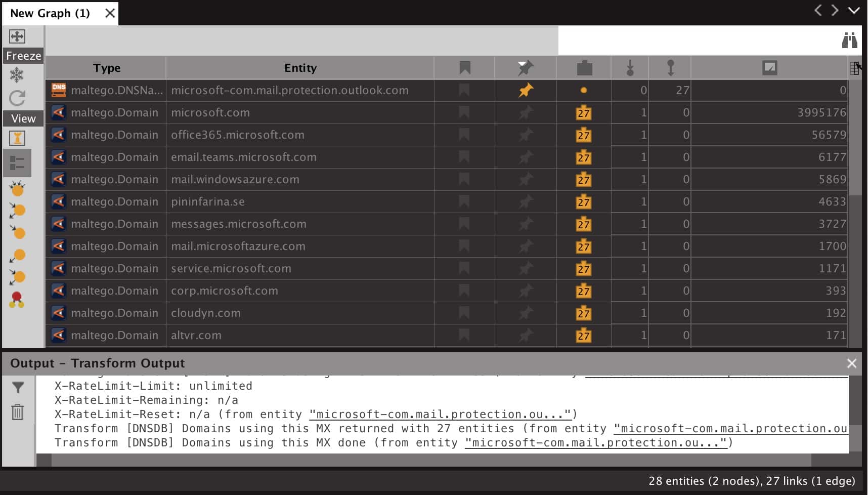The height and width of the screenshot is (495, 868).
Task: Click the domain icon for microsoft.com row
Action: 59,112
